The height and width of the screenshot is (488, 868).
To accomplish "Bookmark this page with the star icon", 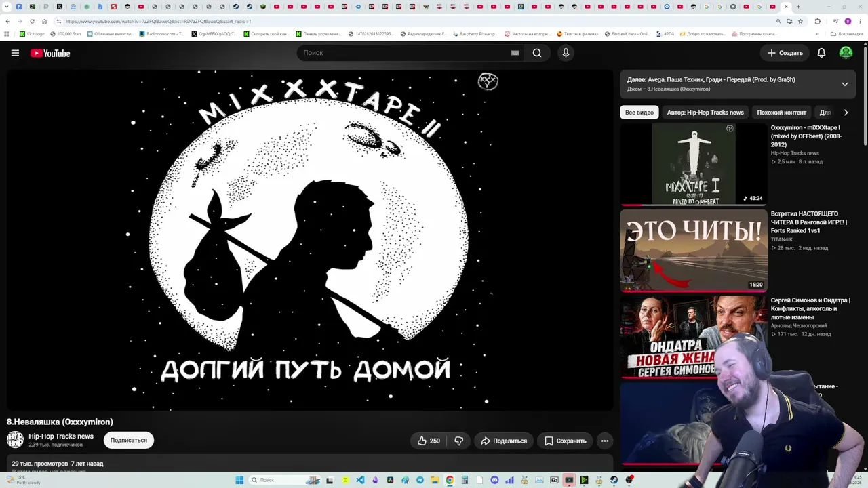I will (801, 21).
